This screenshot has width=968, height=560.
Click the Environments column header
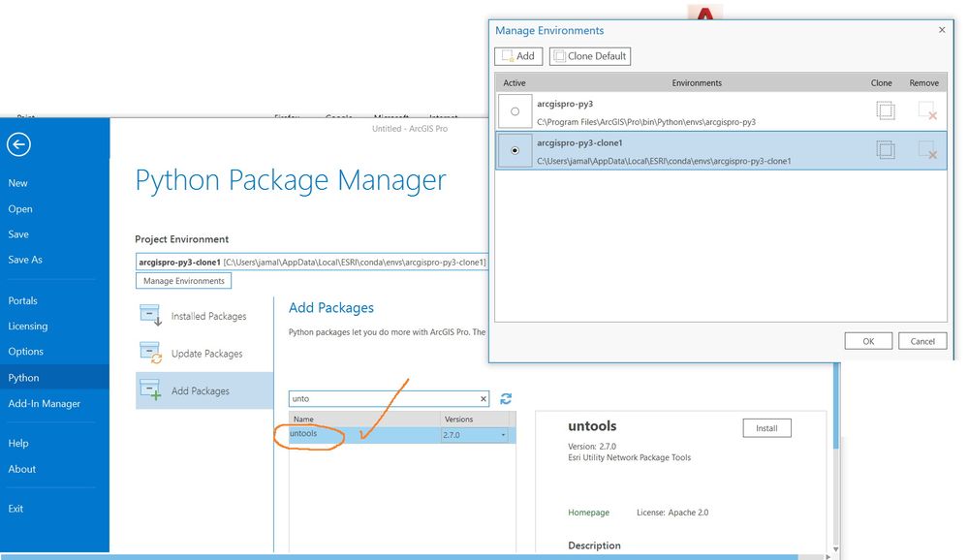pyautogui.click(x=697, y=82)
